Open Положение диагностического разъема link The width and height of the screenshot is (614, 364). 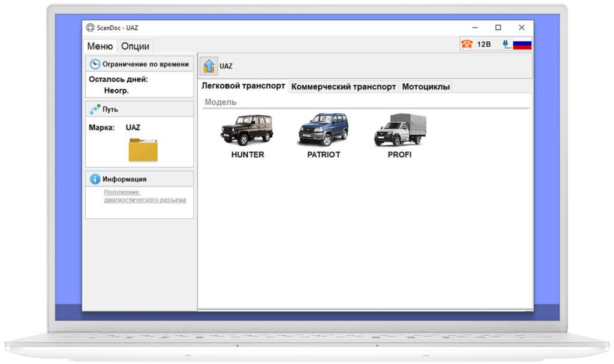pyautogui.click(x=145, y=196)
